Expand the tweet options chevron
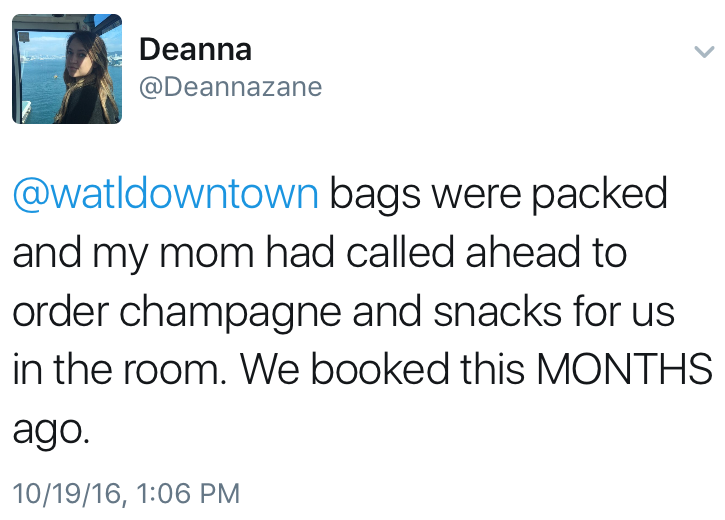 (703, 51)
